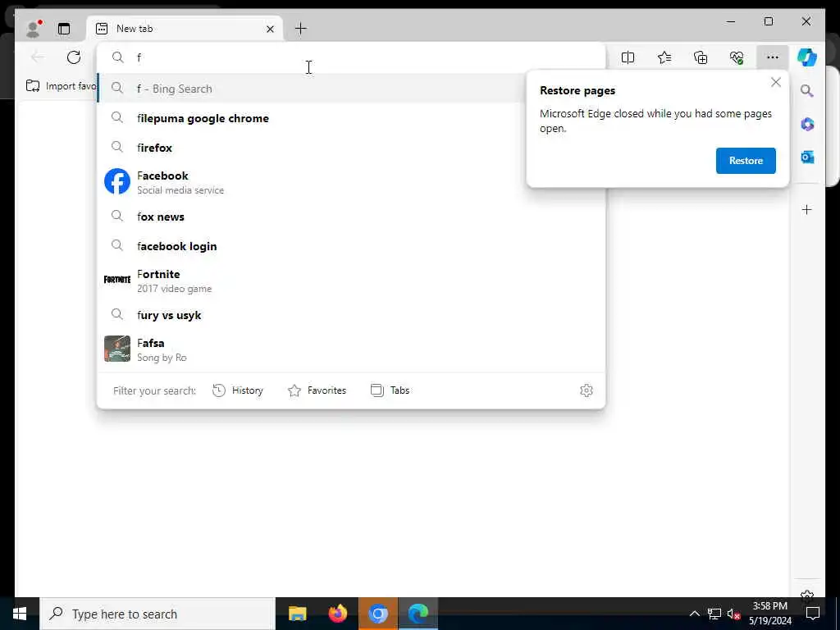840x630 pixels.
Task: Select Fafsa song suggestion
Action: pos(351,349)
